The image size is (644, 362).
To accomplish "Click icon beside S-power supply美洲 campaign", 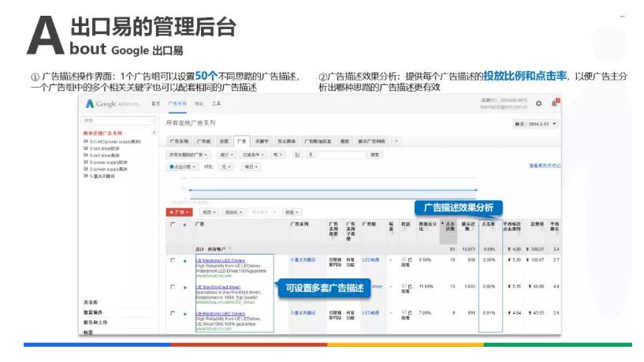I will click(86, 169).
